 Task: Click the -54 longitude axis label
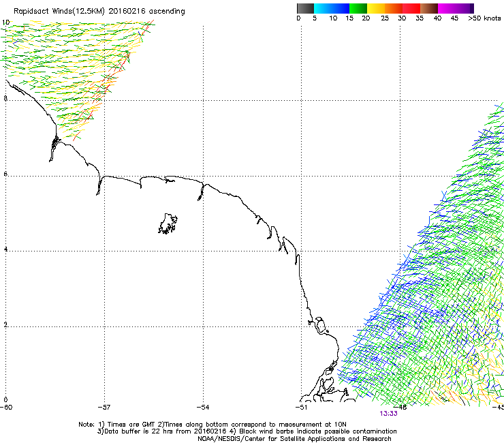203,408
